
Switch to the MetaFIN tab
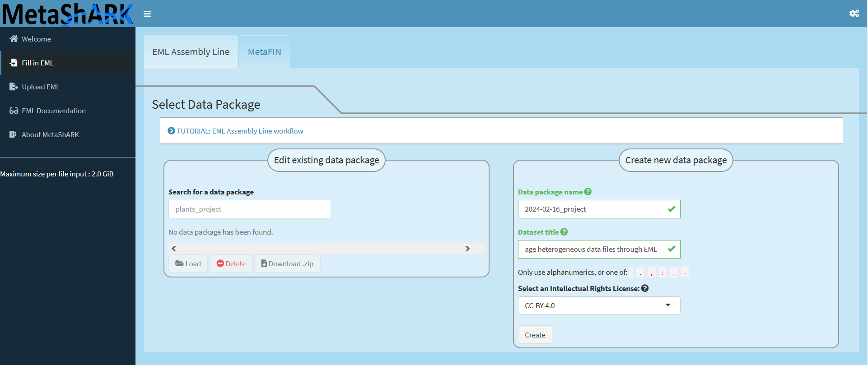coord(265,52)
